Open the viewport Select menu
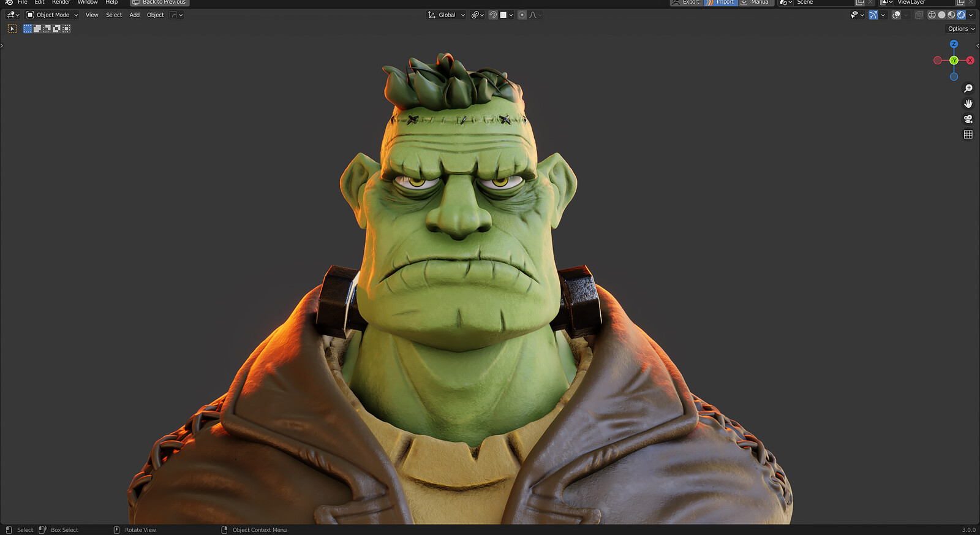The image size is (980, 535). 114,15
